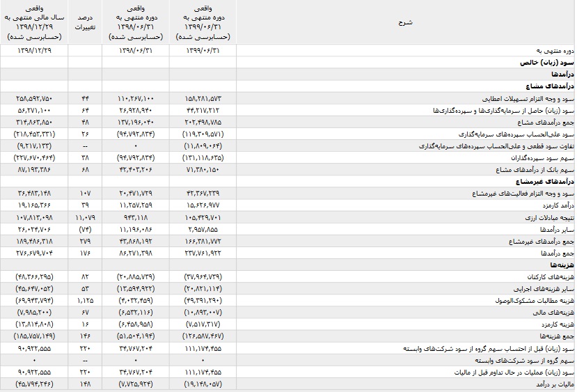Select label 'سهم بانک از درآمدهای مشاع'
Screen dimensions: 577x392
pyautogui.click(x=535, y=170)
